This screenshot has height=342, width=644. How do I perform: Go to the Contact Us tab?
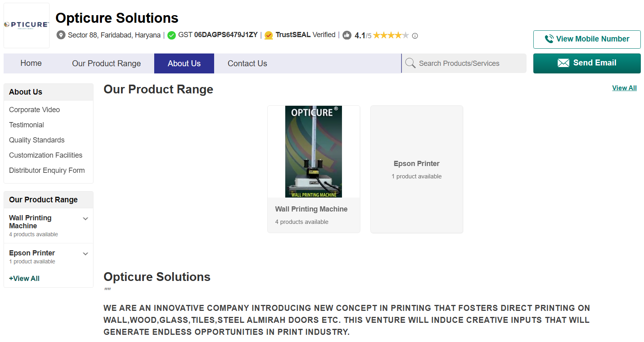pyautogui.click(x=247, y=63)
